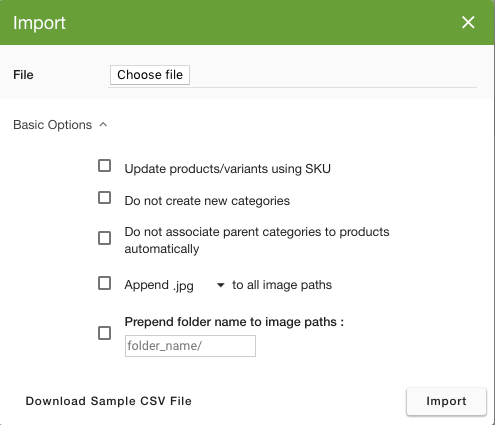Click the Import button at the bottom

(x=446, y=401)
